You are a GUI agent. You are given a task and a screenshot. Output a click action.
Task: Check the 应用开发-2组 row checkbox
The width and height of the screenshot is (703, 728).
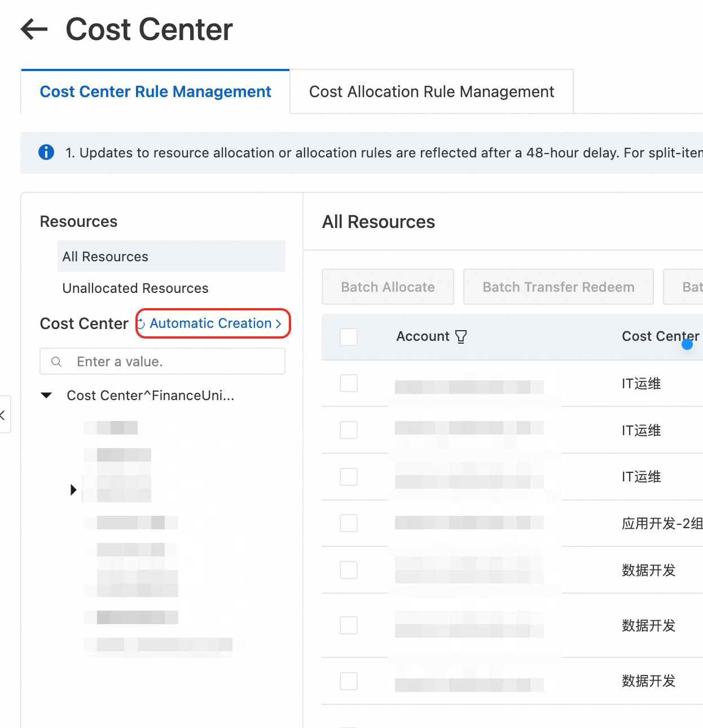(349, 523)
